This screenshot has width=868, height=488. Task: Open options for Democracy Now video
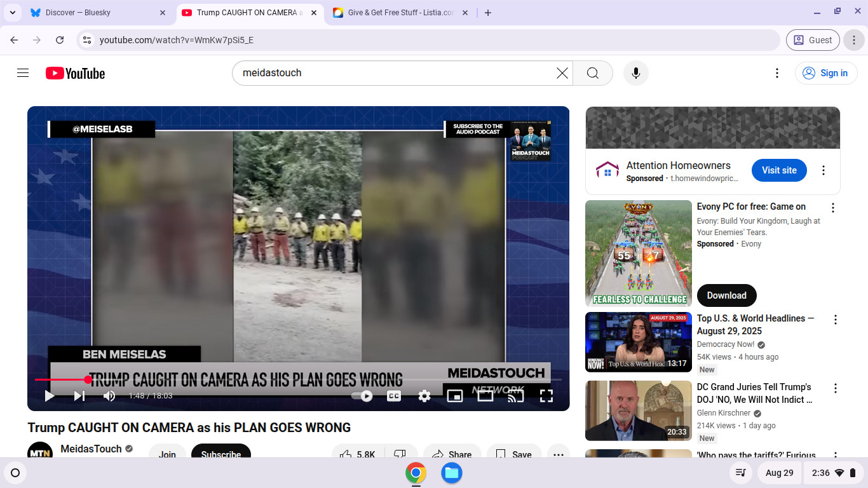[836, 320]
